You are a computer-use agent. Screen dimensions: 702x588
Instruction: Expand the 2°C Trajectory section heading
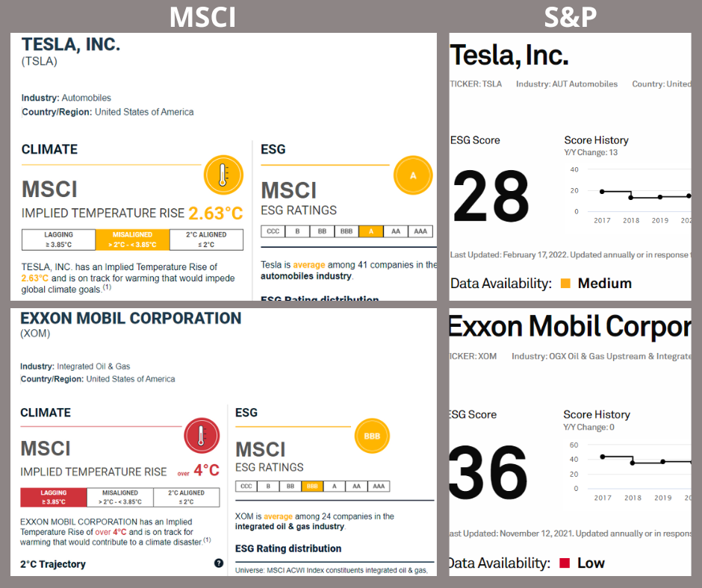coord(53,564)
